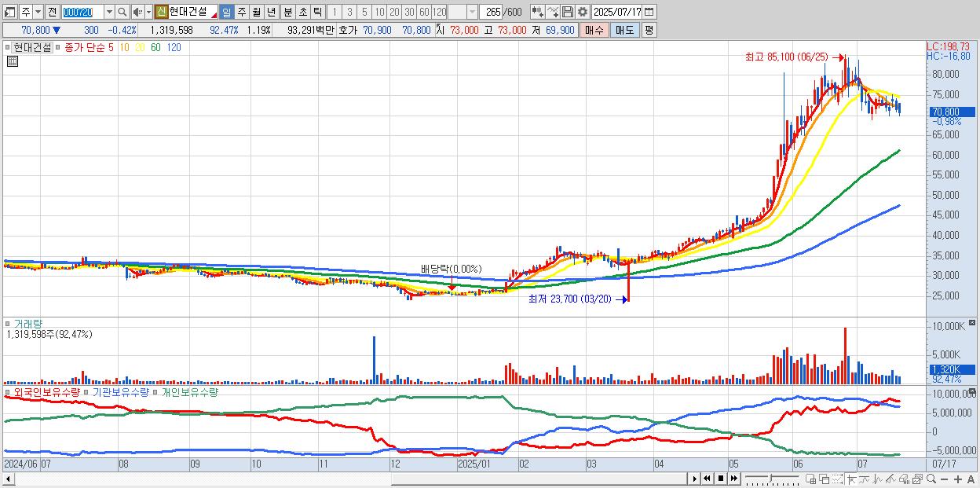Open the 주 type dropdown arrow
The height and width of the screenshot is (488, 980).
(x=38, y=12)
